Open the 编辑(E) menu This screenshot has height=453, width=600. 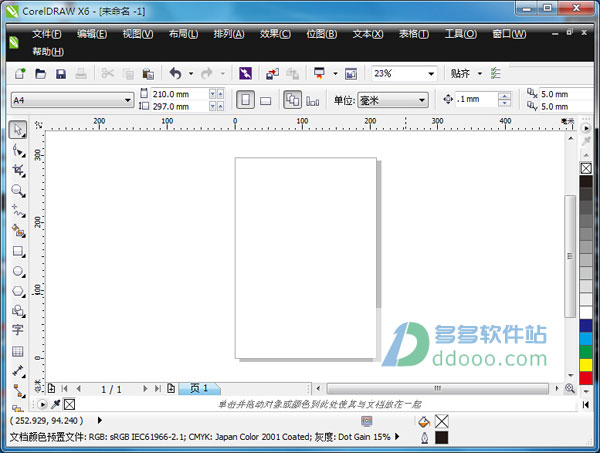coord(92,34)
